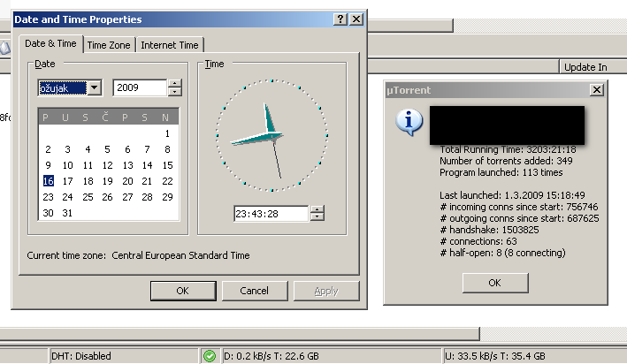Select day 29 in the calendar

pos(167,197)
